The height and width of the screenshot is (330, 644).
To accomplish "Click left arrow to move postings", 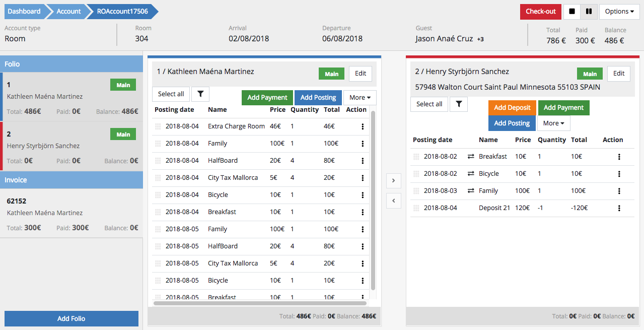I will point(393,201).
